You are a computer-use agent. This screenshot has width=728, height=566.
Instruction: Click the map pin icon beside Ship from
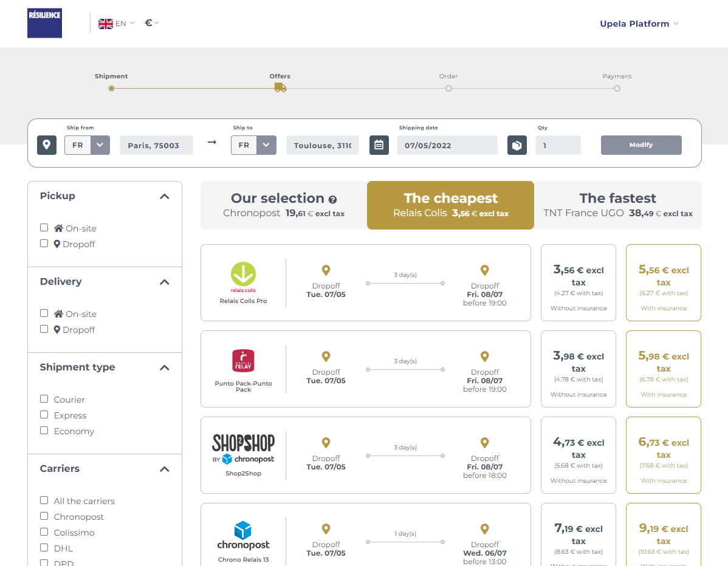[47, 145]
